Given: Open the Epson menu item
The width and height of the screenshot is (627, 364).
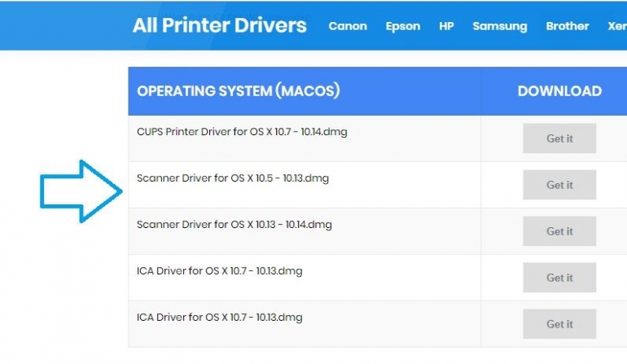Looking at the screenshot, I should click(403, 26).
